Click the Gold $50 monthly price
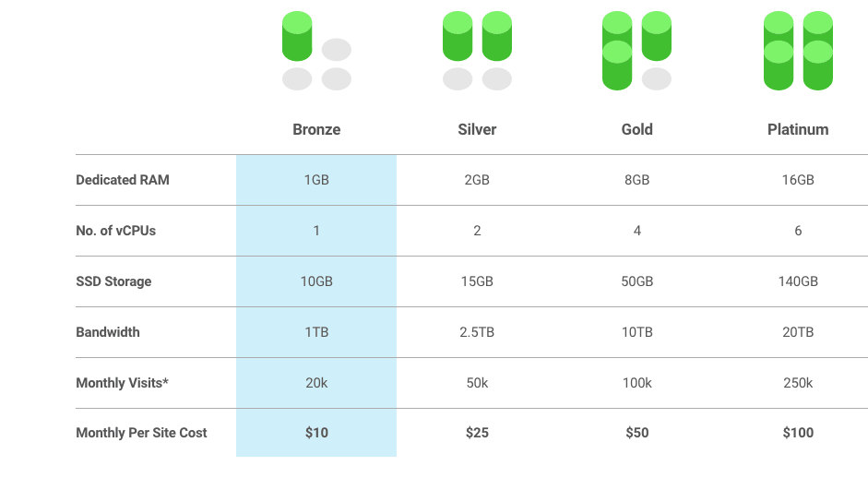The width and height of the screenshot is (868, 490). 637,433
